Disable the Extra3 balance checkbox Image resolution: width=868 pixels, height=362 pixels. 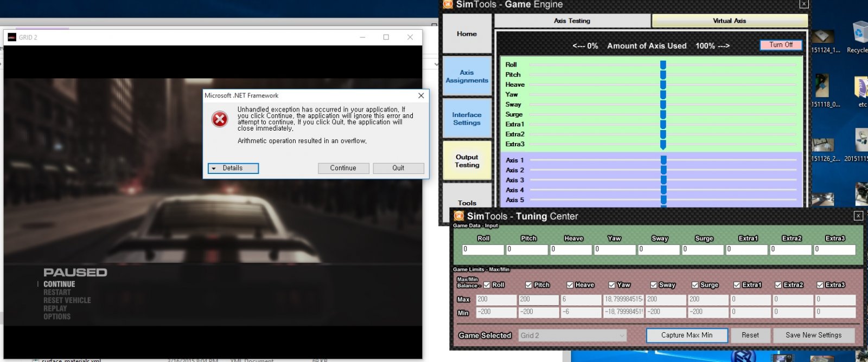point(820,285)
